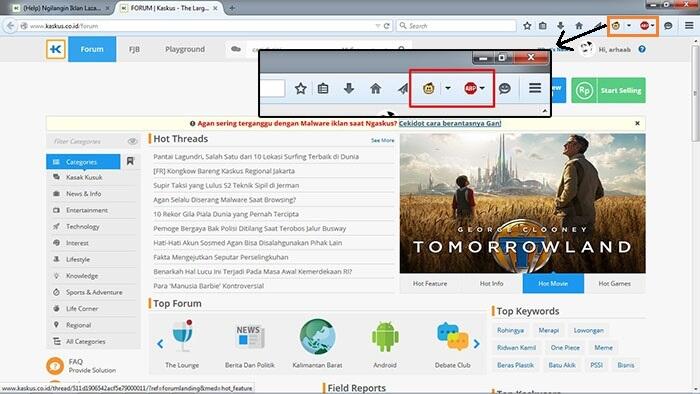Open thread Supir Taksi yang Lulus S2

coord(226,185)
